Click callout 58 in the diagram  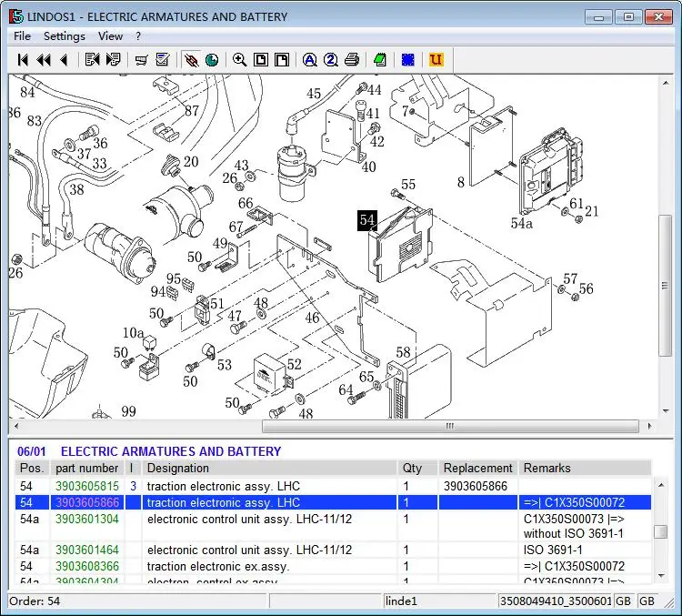(x=403, y=352)
